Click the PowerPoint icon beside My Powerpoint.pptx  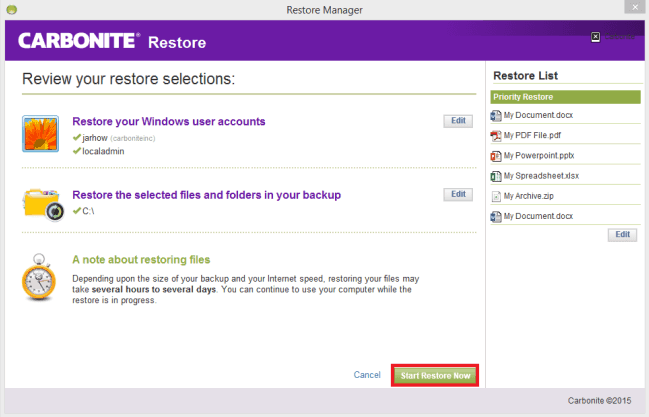pyautogui.click(x=495, y=156)
